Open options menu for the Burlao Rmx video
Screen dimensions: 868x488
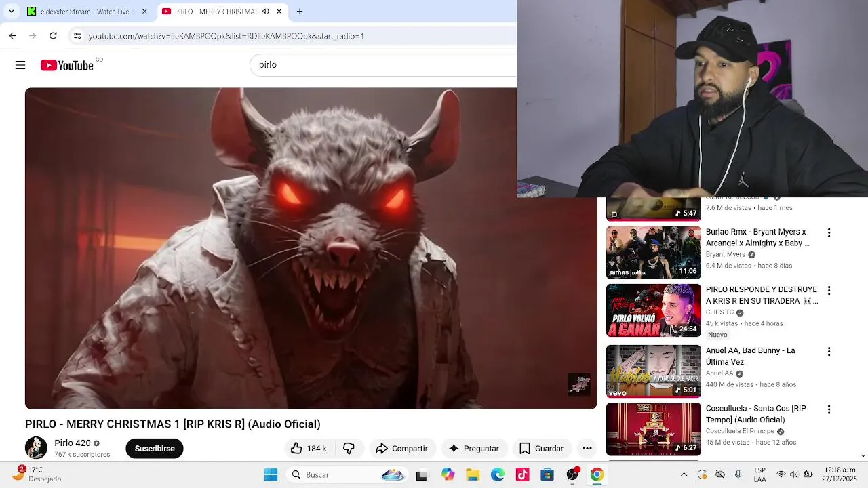pyautogui.click(x=829, y=233)
